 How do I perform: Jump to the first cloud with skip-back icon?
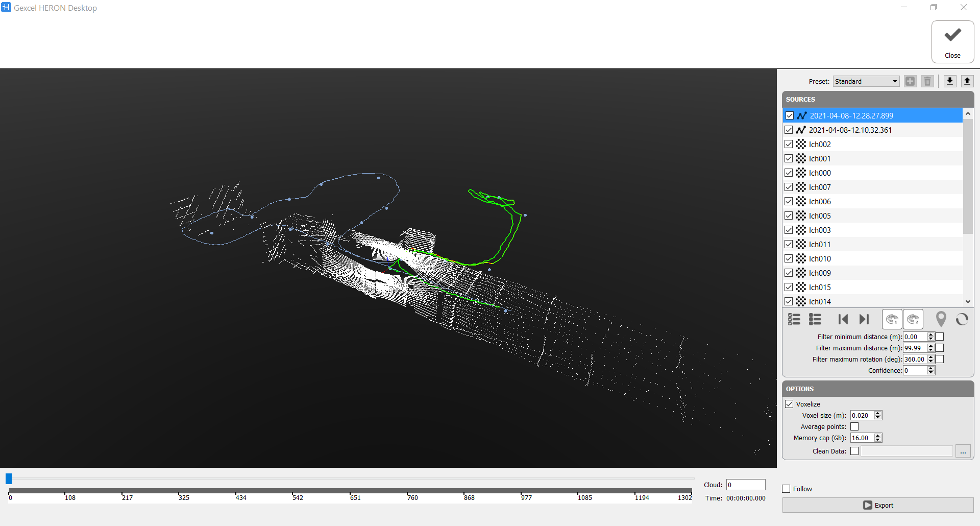pos(843,320)
